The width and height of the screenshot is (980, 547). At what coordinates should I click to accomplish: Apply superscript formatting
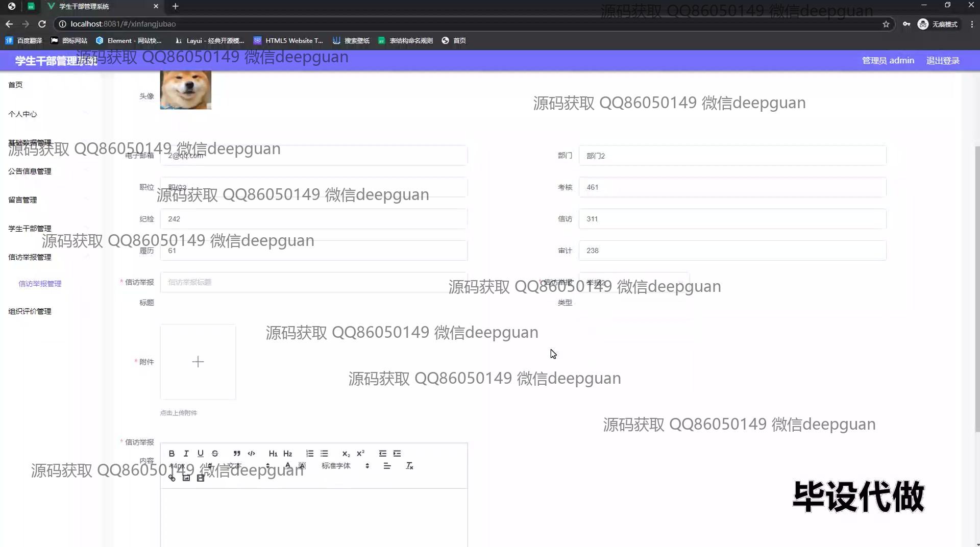point(360,453)
